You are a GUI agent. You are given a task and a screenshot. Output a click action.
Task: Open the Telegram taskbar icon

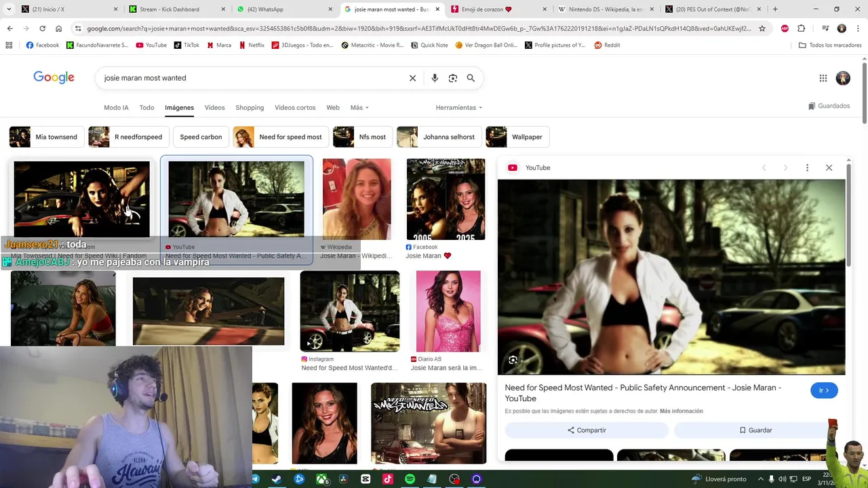pyautogui.click(x=255, y=479)
